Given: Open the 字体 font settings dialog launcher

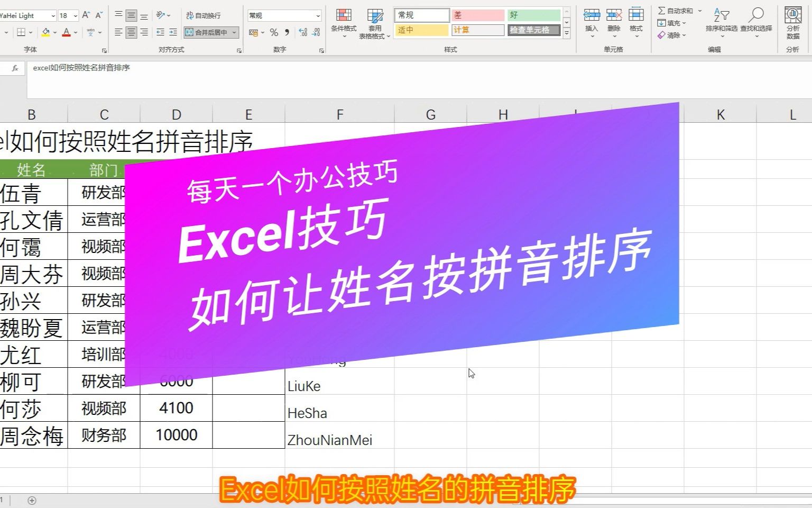Looking at the screenshot, I should tap(104, 50).
